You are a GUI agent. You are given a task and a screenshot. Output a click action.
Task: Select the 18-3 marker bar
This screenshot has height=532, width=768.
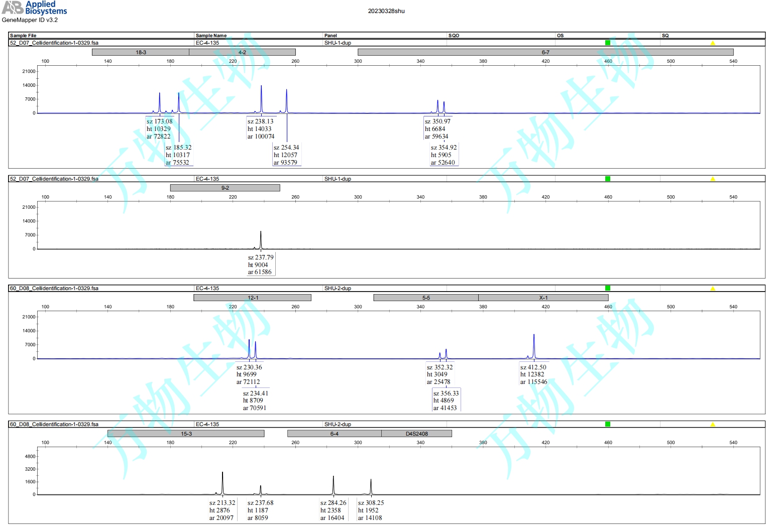141,52
